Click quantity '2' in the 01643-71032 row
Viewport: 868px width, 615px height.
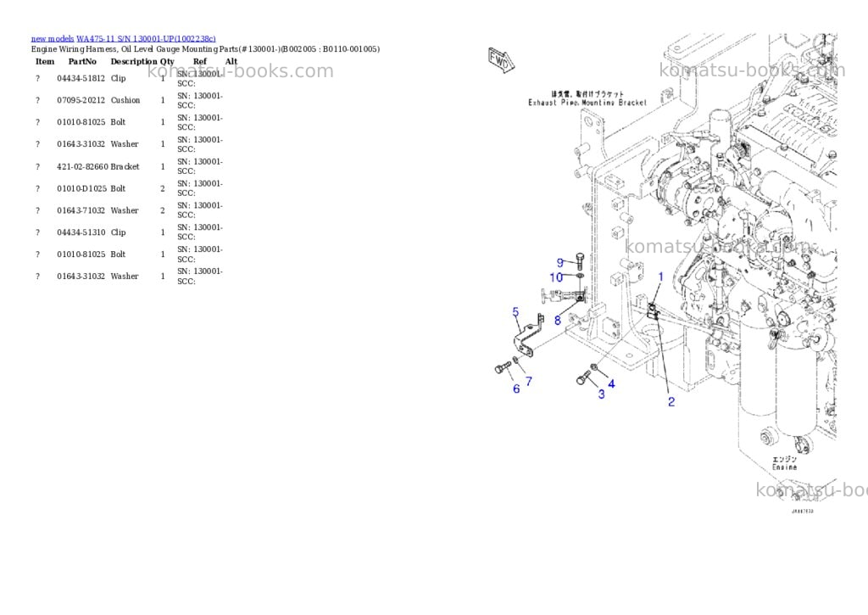163,210
